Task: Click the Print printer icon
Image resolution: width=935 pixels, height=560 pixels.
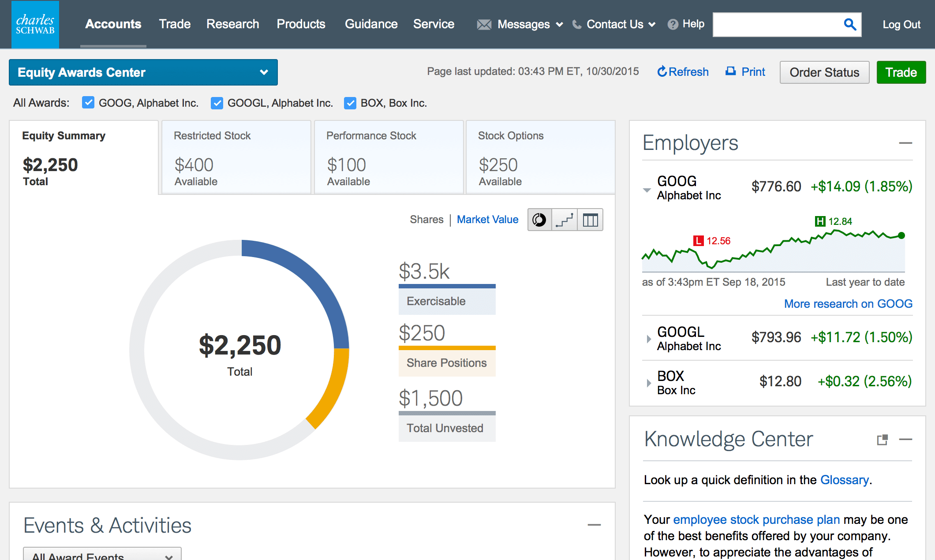Action: coord(731,71)
